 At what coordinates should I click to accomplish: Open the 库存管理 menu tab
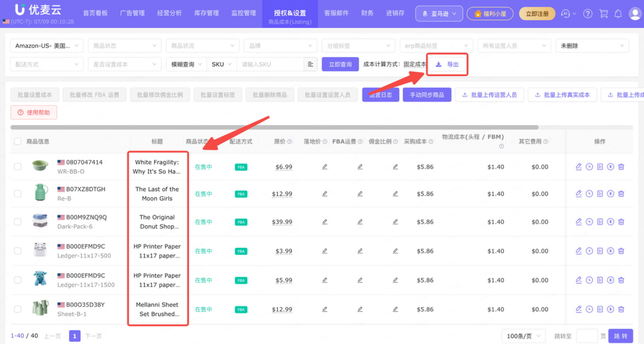pyautogui.click(x=206, y=13)
